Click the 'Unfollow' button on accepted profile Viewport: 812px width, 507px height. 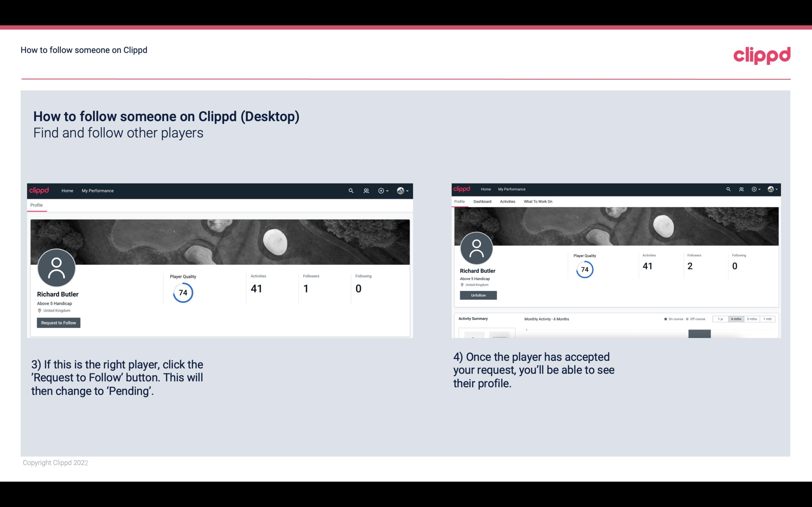[477, 295]
